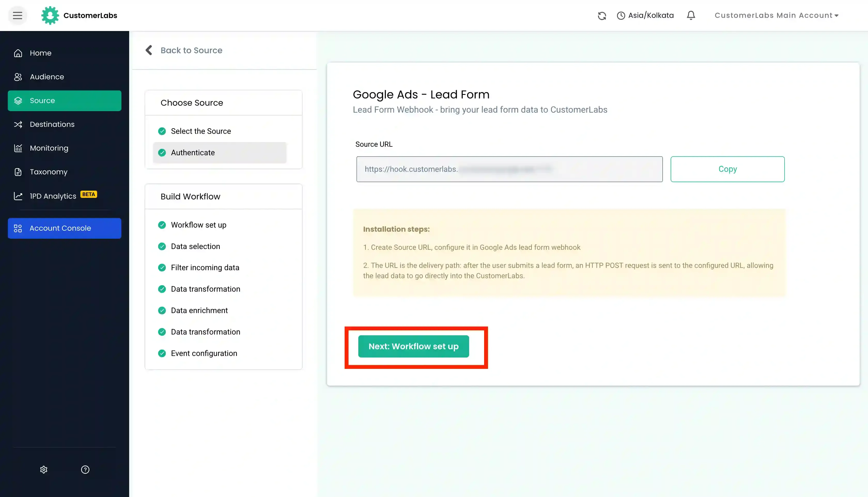Open Account Console
The width and height of the screenshot is (868, 497).
(65, 228)
